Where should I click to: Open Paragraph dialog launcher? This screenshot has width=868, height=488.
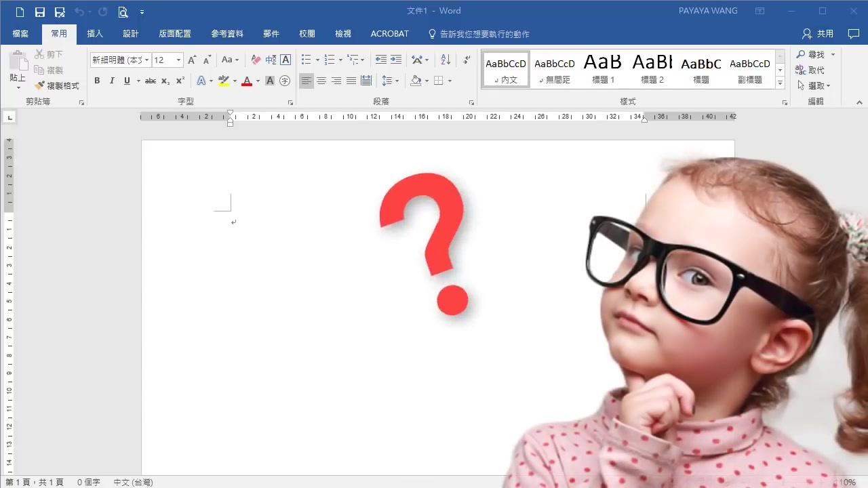coord(471,103)
